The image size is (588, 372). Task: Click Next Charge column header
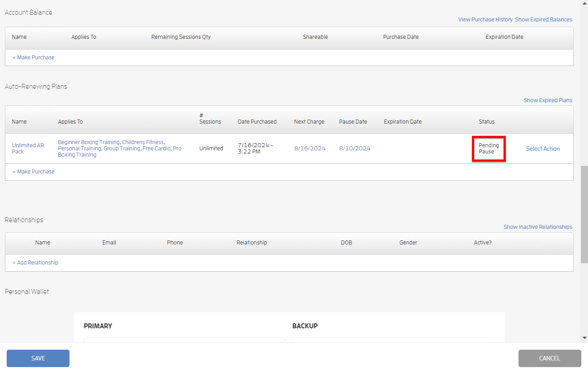309,122
